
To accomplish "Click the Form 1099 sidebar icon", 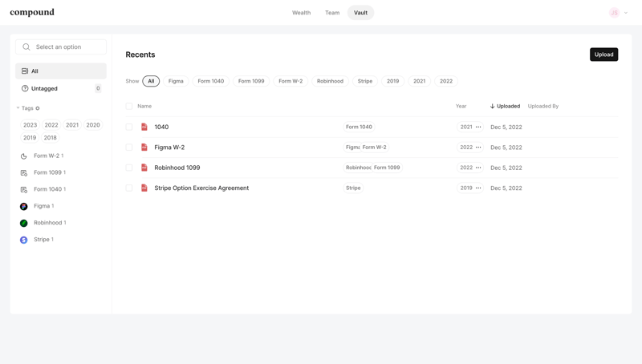I will point(24,173).
